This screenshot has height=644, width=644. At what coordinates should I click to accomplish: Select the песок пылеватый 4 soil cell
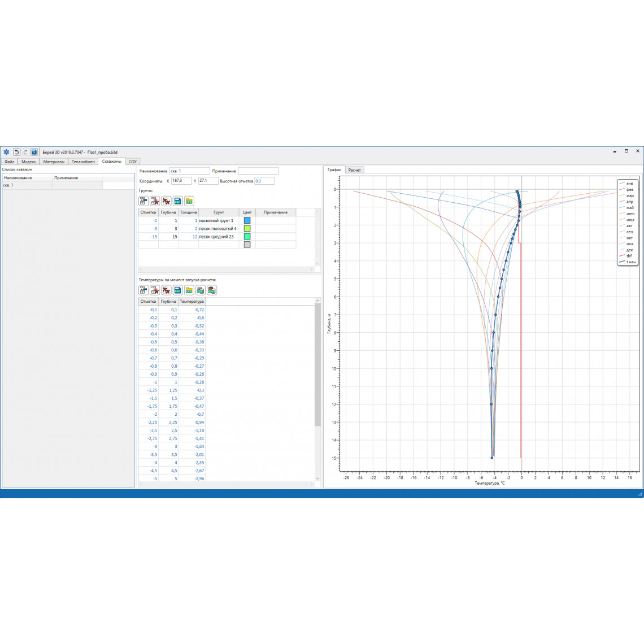click(x=219, y=228)
